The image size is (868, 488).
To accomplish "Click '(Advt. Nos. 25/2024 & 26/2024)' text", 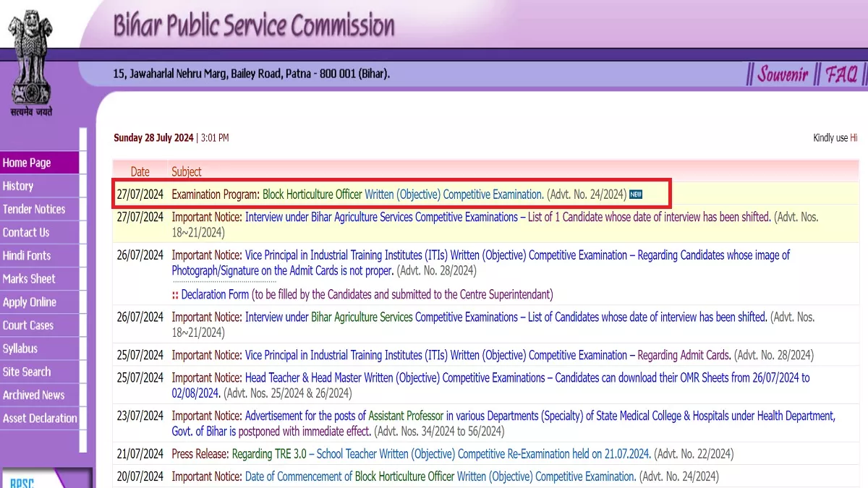I will tap(288, 393).
